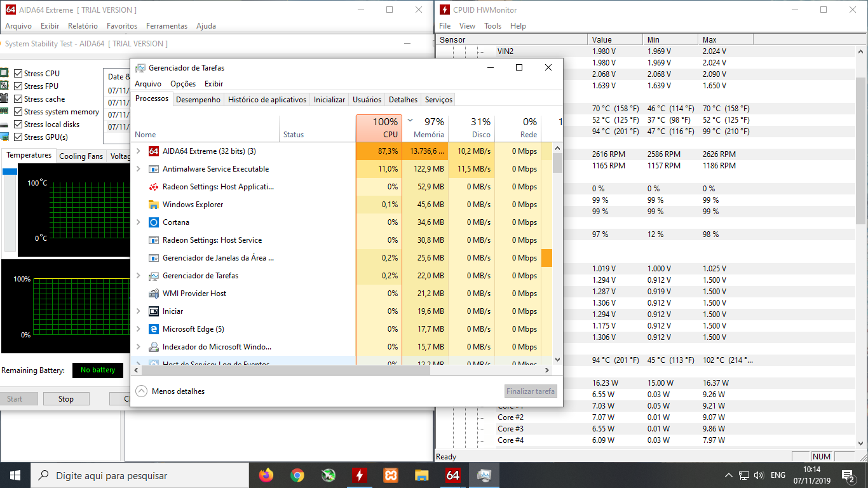Click the Gerenciador de Tarefas process row icon
868x488 pixels.
click(153, 276)
